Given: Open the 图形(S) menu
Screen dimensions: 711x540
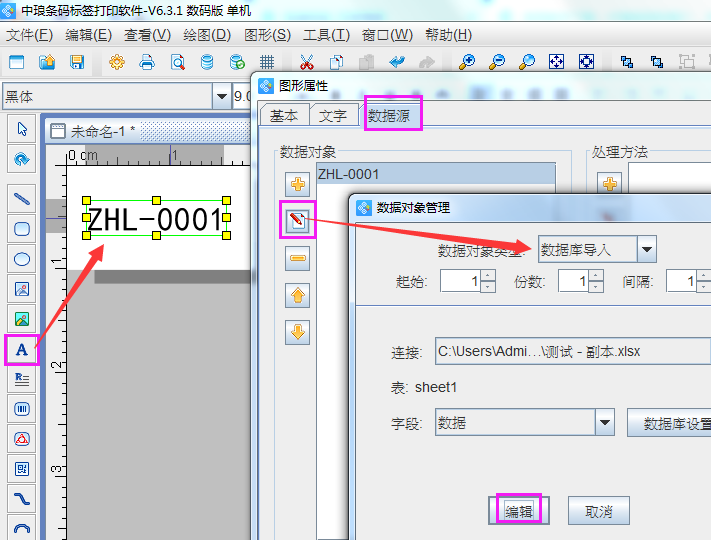Looking at the screenshot, I should click(x=268, y=35).
